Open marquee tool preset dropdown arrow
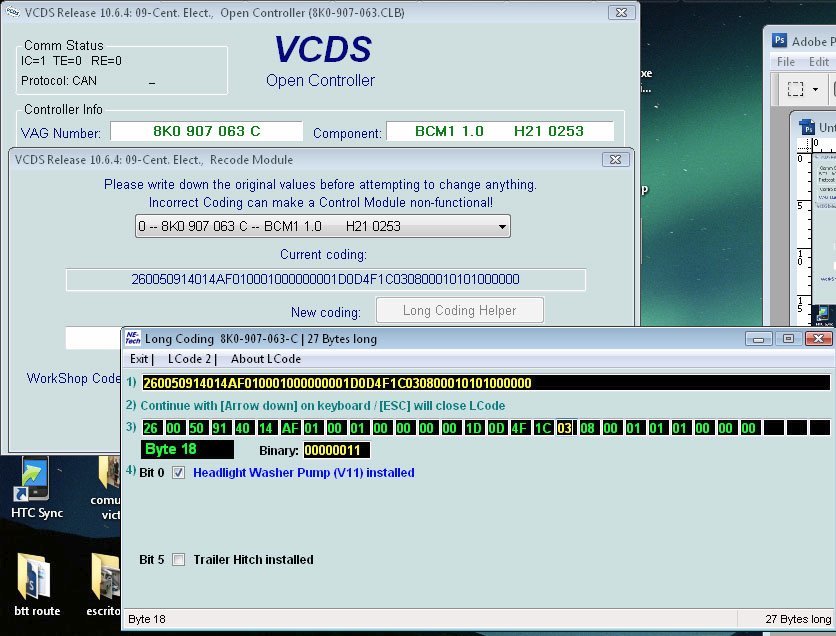The width and height of the screenshot is (836, 636). (816, 89)
